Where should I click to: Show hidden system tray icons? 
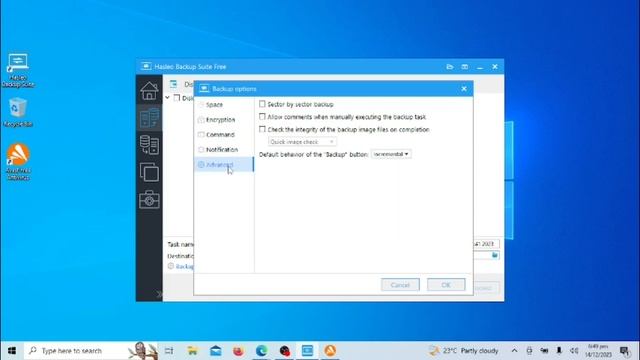pyautogui.click(x=514, y=351)
